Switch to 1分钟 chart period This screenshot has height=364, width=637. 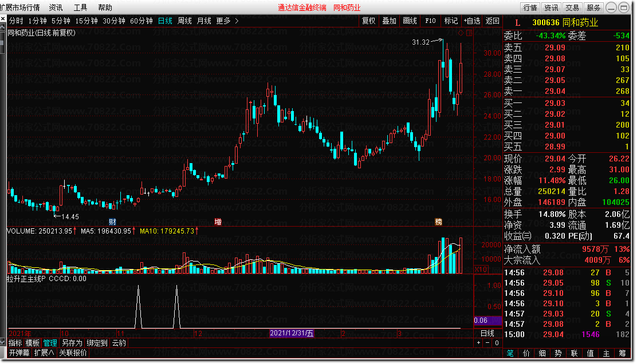tap(37, 21)
